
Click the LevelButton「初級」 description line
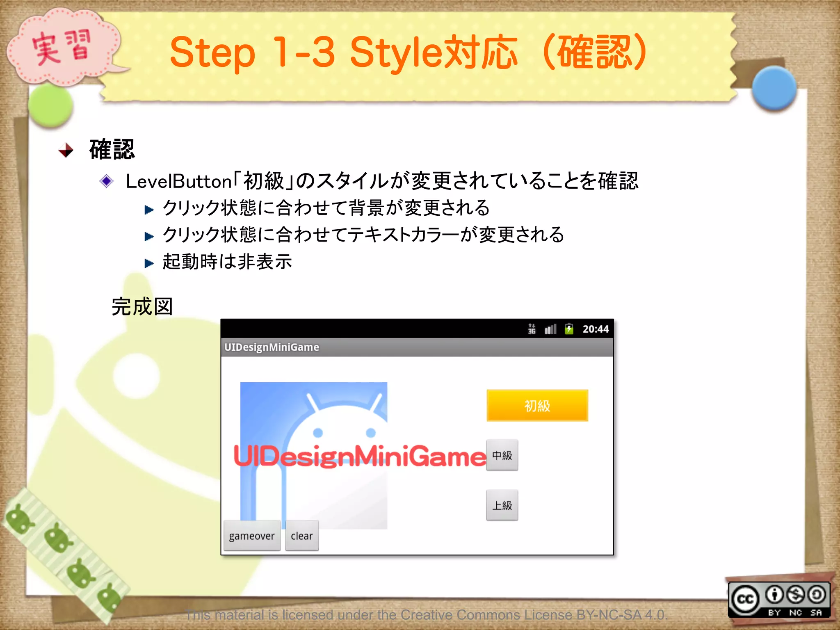coord(382,181)
